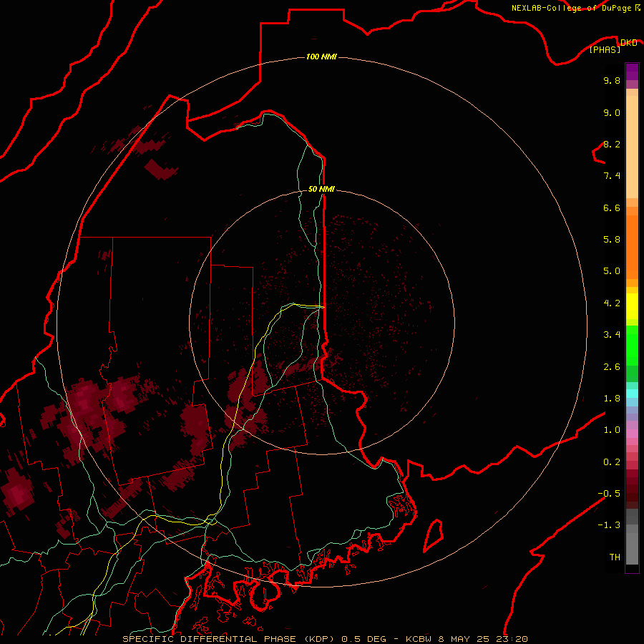Image resolution: width=644 pixels, height=644 pixels.
Task: Click the 2.6 value on the color scale
Action: (x=612, y=367)
